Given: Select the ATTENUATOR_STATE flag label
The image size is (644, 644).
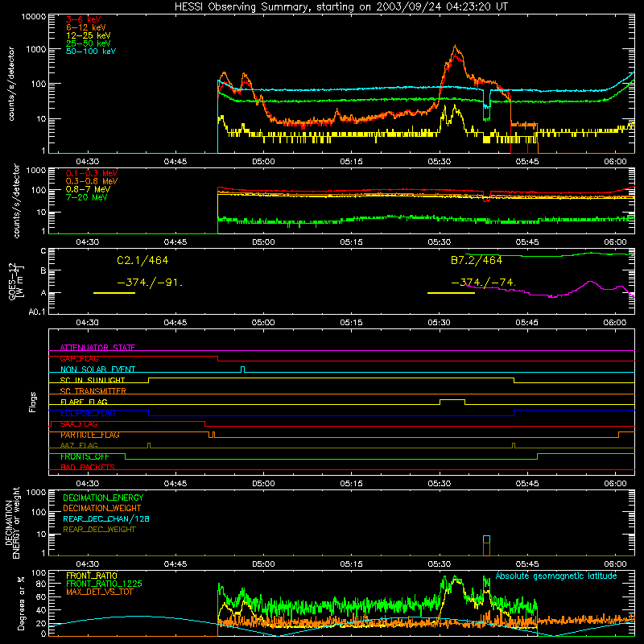Looking at the screenshot, I should point(97,348).
